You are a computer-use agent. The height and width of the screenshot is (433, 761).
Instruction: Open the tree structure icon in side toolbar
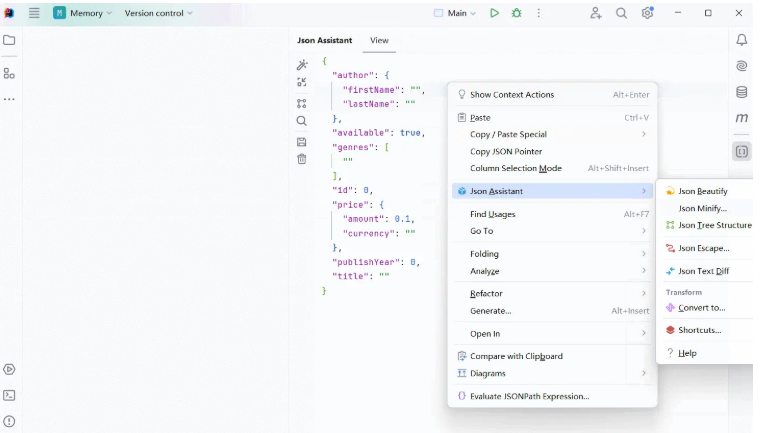302,103
